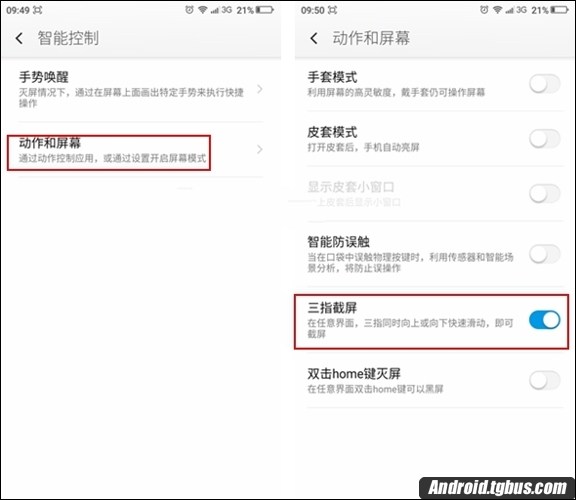The width and height of the screenshot is (576, 500).
Task: Tap battery icon in left status bar
Action: tap(265, 10)
